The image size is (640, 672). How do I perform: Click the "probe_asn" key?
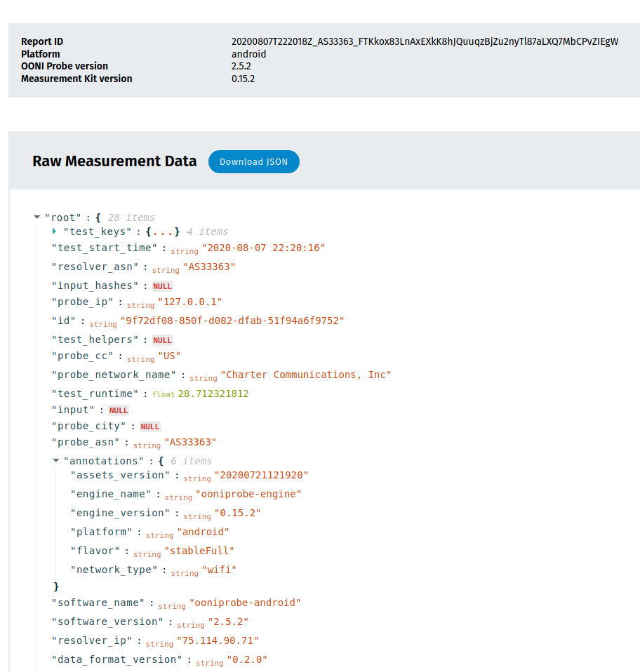[x=86, y=442]
